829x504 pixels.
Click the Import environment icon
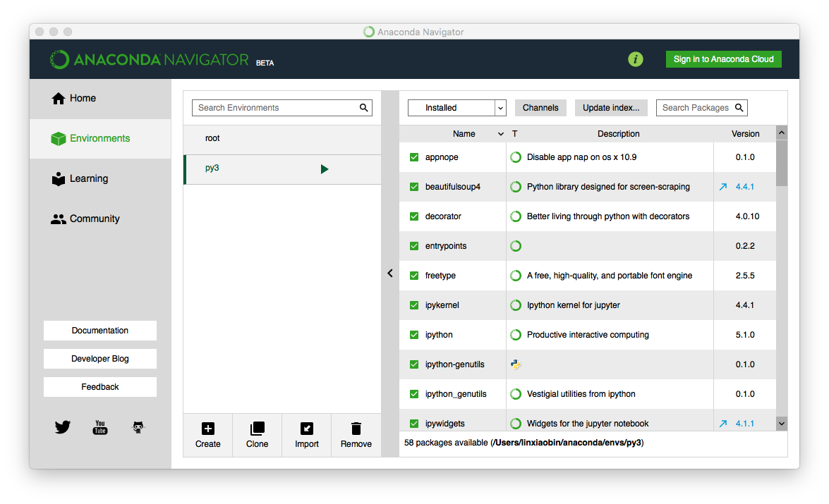[306, 428]
